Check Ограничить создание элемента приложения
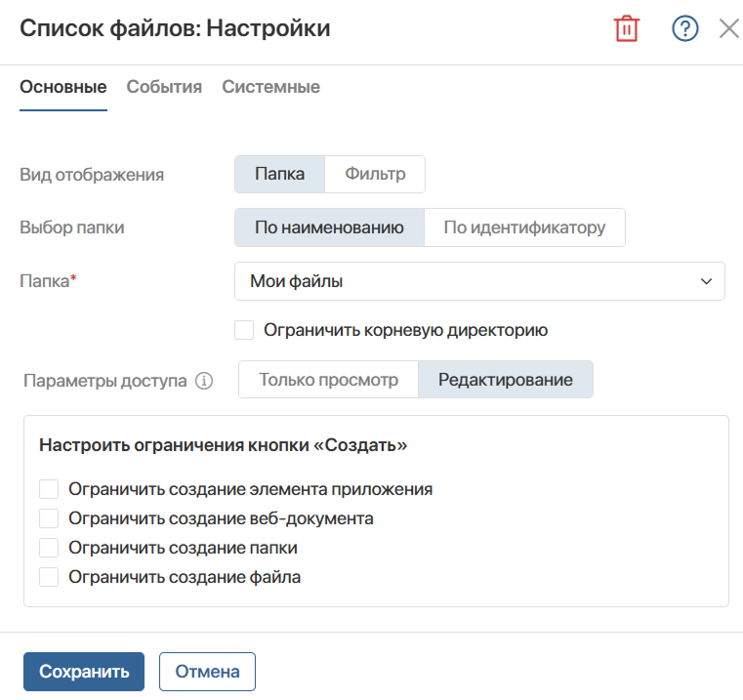This screenshot has height=700, width=743. (x=49, y=489)
